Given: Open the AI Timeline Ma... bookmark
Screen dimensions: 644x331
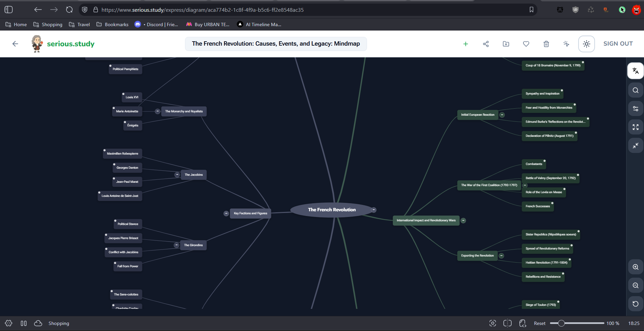Looking at the screenshot, I should [259, 24].
